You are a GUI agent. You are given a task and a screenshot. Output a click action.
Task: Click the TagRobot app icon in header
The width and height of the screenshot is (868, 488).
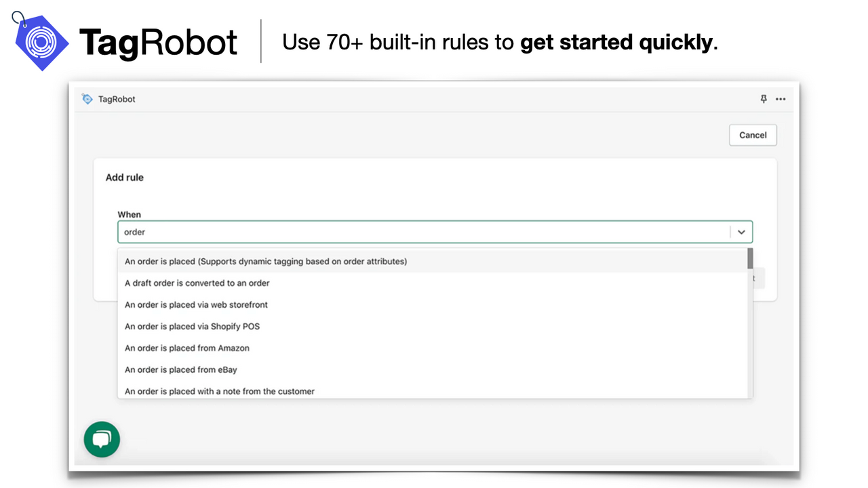pyautogui.click(x=87, y=99)
